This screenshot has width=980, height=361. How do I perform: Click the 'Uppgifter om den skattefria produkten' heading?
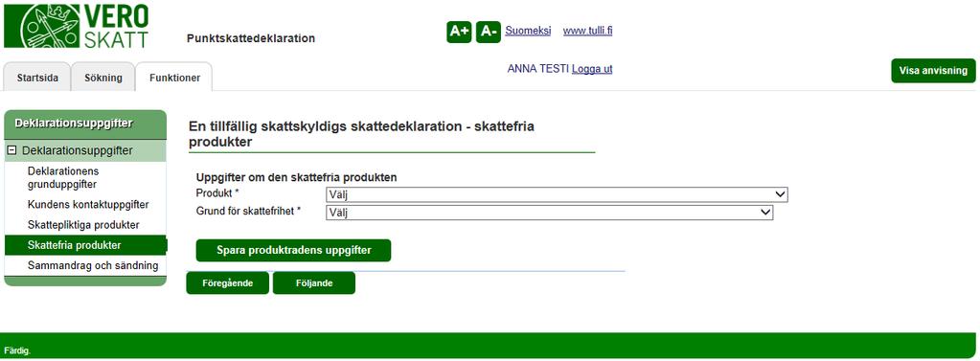[x=297, y=177]
